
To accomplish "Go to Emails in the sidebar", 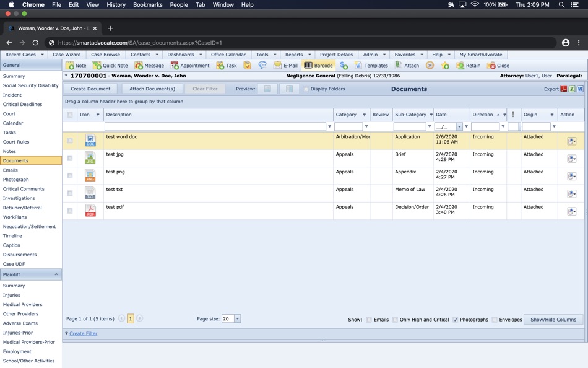I will click(x=11, y=170).
